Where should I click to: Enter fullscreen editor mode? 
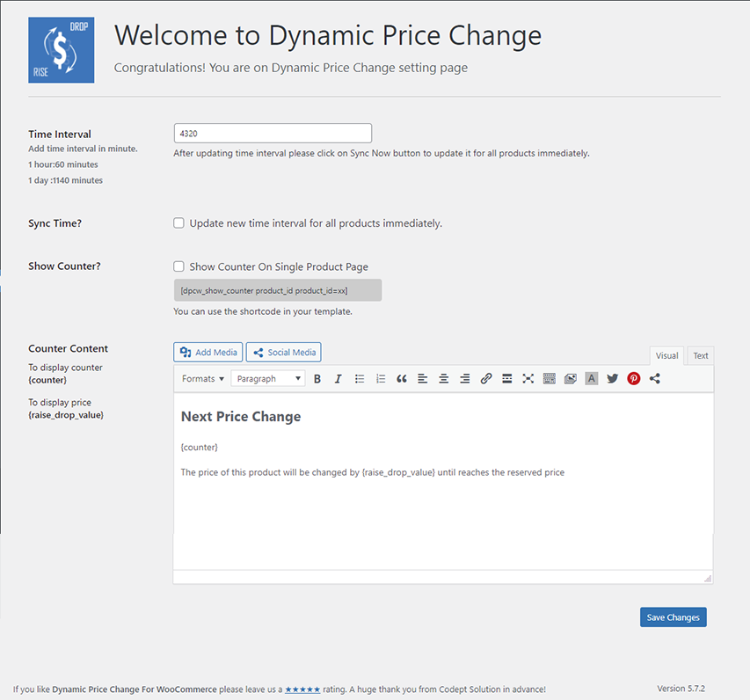pyautogui.click(x=528, y=379)
